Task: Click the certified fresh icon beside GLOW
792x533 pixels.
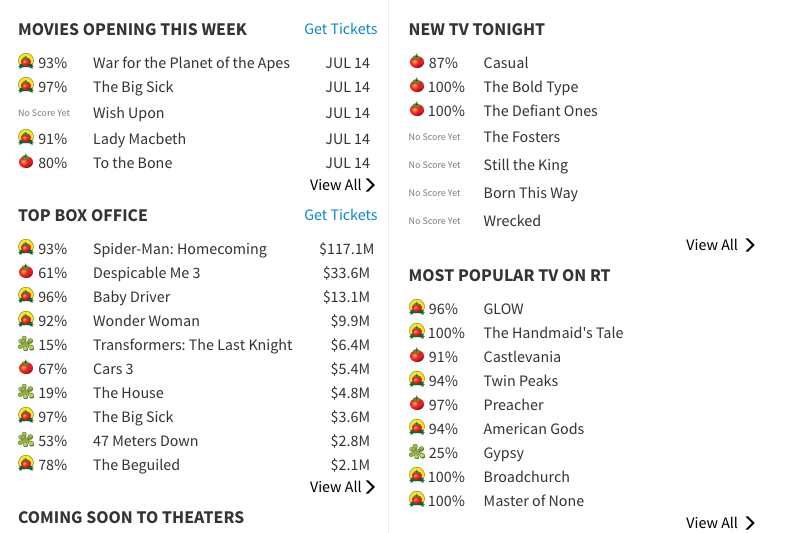Action: [x=417, y=308]
